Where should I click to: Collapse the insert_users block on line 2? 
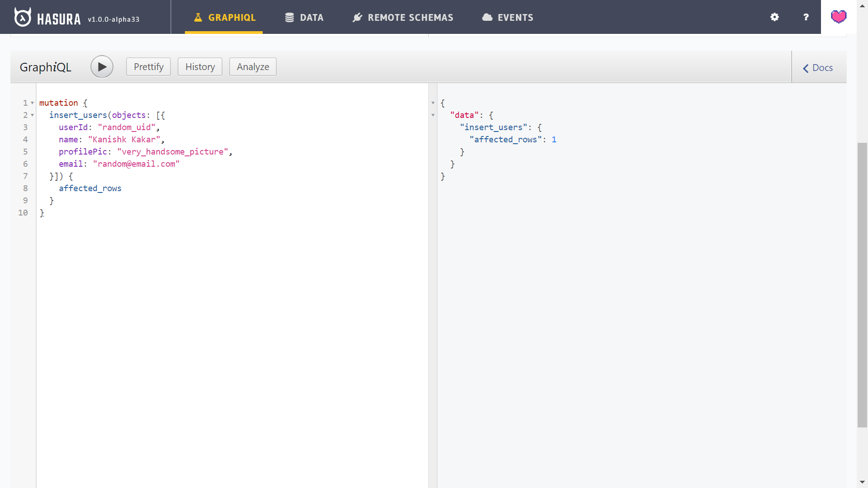(x=32, y=115)
